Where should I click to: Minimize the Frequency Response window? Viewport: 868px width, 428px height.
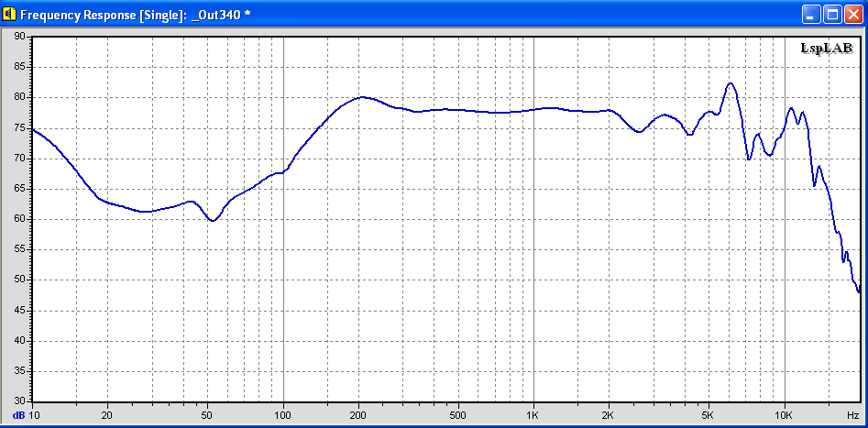point(811,15)
